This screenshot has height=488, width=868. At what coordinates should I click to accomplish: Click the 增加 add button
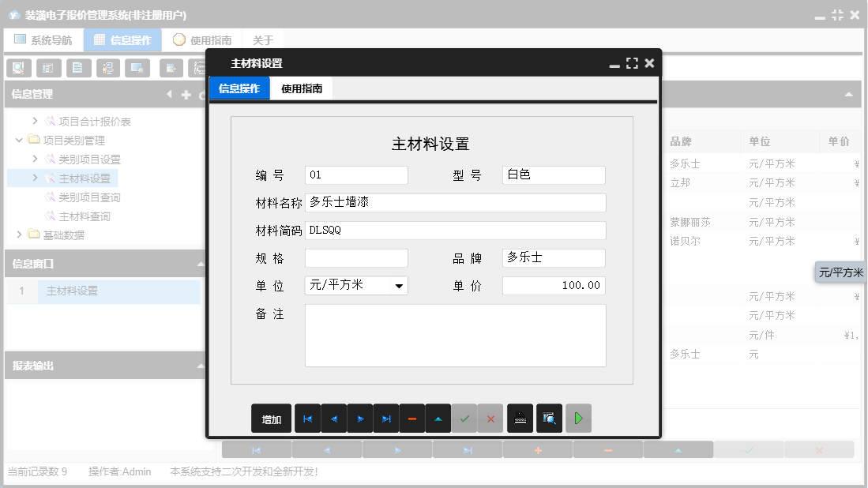(x=271, y=419)
